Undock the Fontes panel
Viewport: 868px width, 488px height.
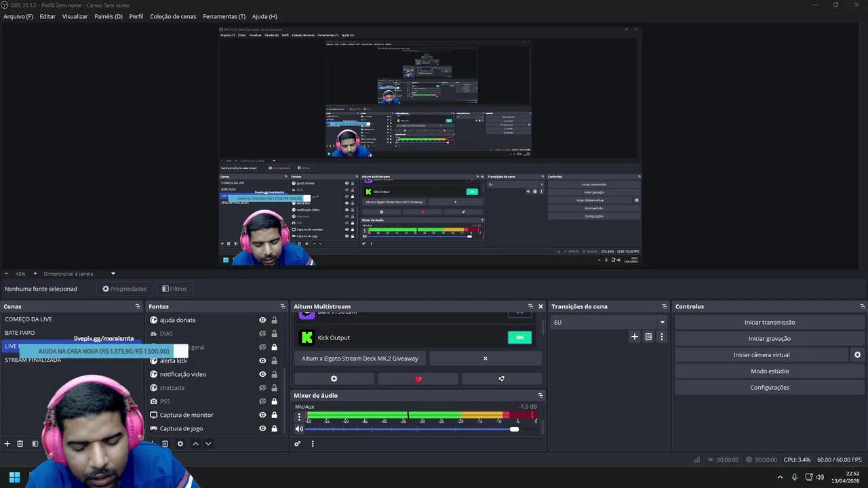point(283,306)
